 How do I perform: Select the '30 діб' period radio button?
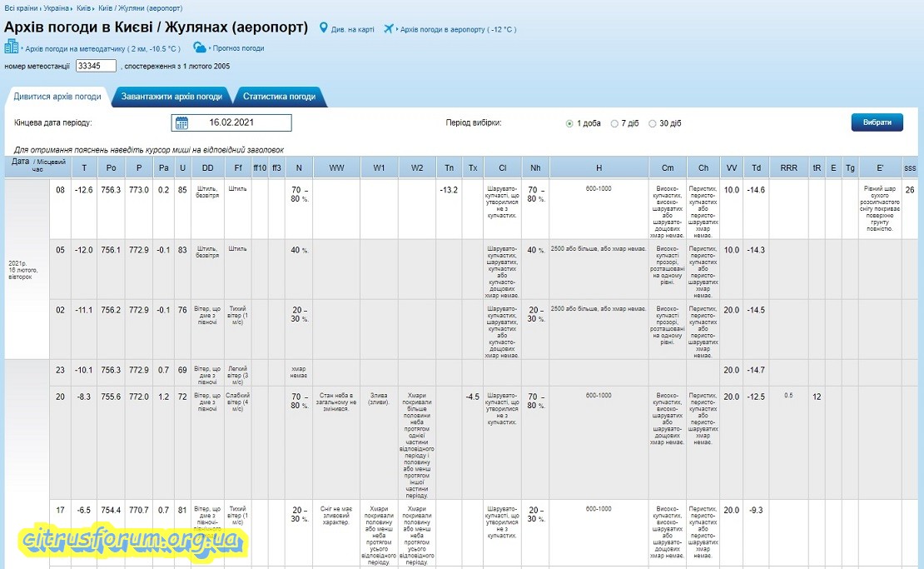(652, 123)
